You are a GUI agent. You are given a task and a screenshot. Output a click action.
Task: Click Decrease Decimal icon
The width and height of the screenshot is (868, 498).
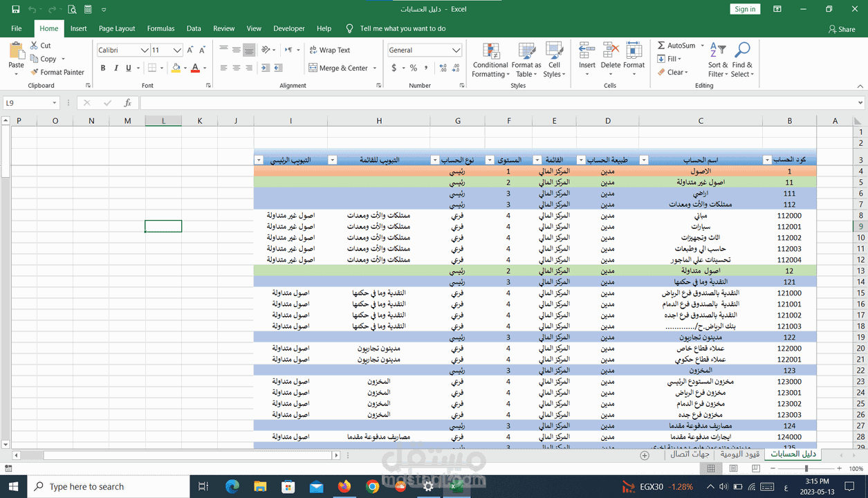tap(456, 68)
